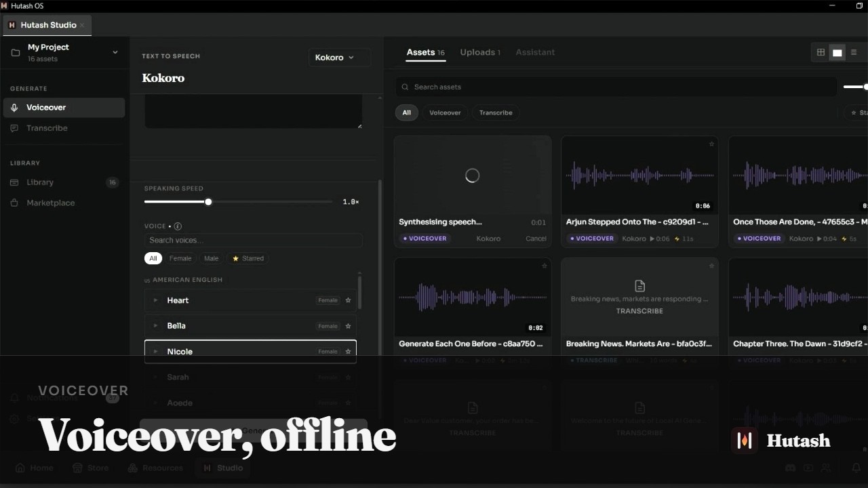Click the VOICEOVER badge on Arjun card
The height and width of the screenshot is (488, 868).
[x=591, y=239]
